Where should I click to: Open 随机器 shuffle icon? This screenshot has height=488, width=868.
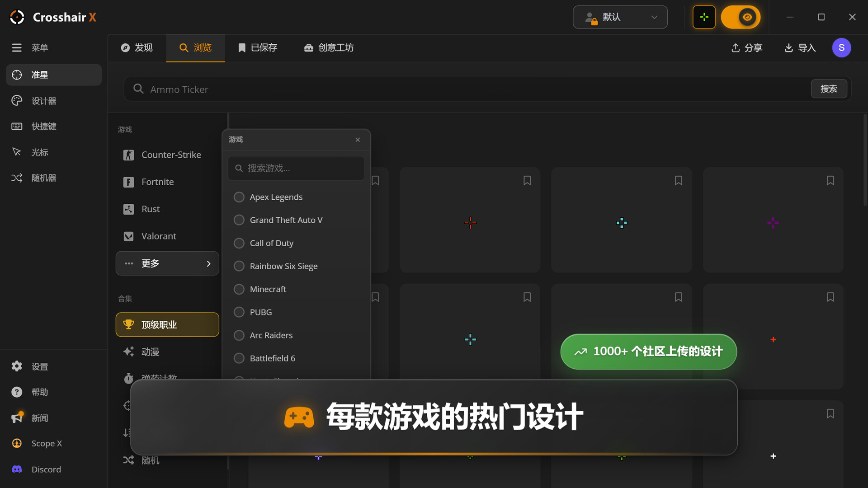[x=17, y=178]
